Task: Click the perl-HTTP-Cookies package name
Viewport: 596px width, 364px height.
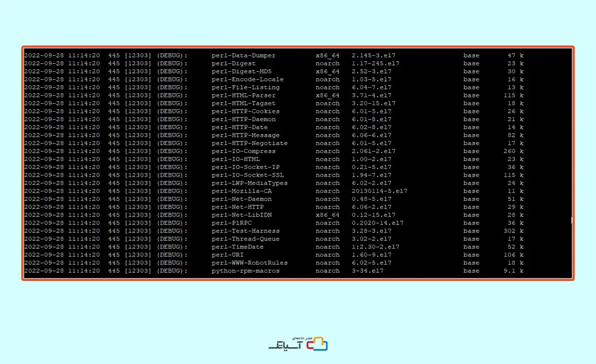Action: click(245, 111)
